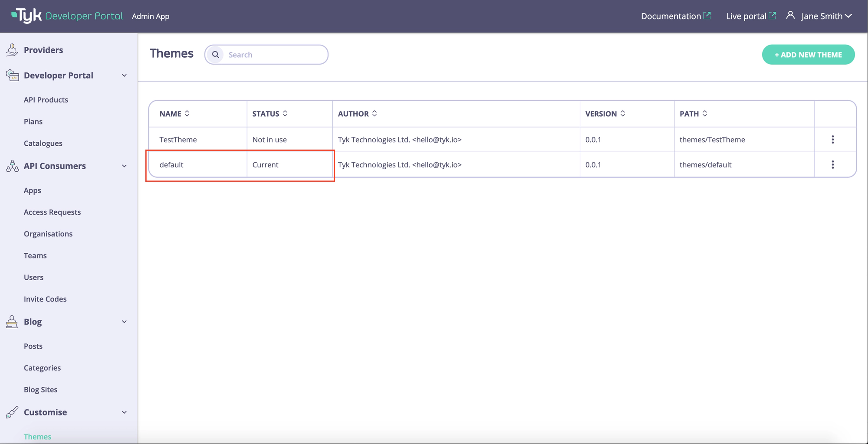The height and width of the screenshot is (444, 868).
Task: Click the Add New Theme button
Action: tap(808, 55)
